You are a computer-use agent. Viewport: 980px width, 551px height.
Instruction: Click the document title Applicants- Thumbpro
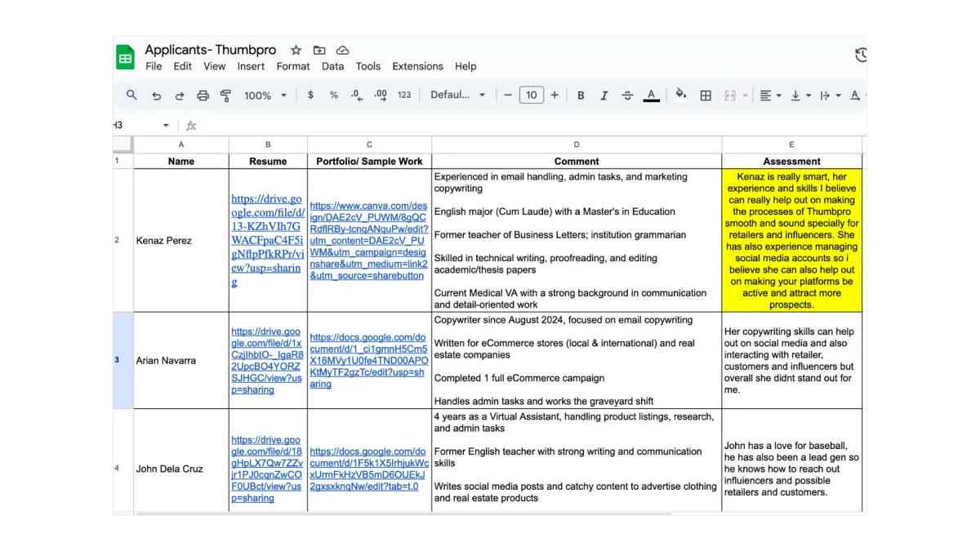pos(211,50)
